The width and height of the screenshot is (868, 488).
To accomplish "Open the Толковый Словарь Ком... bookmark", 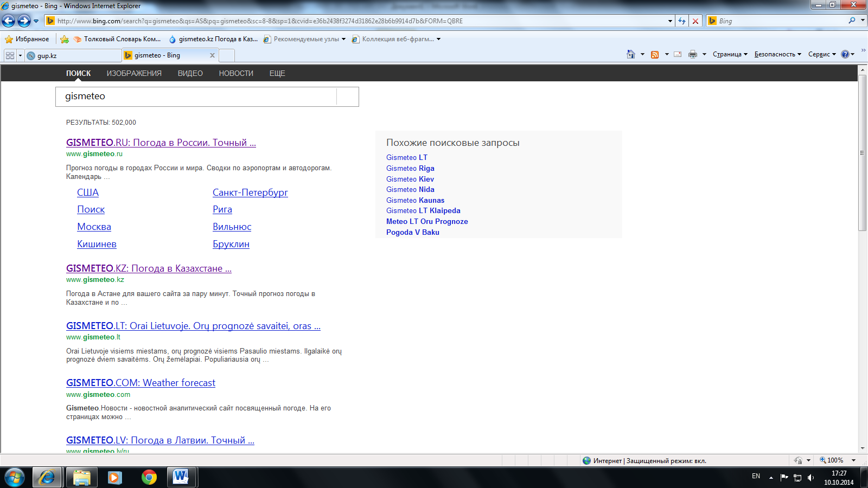I will pyautogui.click(x=117, y=39).
